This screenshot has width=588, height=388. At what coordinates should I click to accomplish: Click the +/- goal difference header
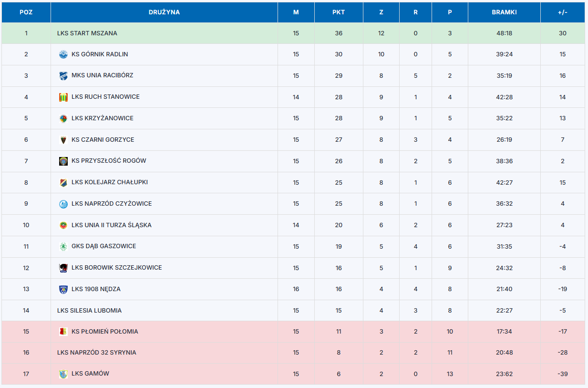click(562, 12)
